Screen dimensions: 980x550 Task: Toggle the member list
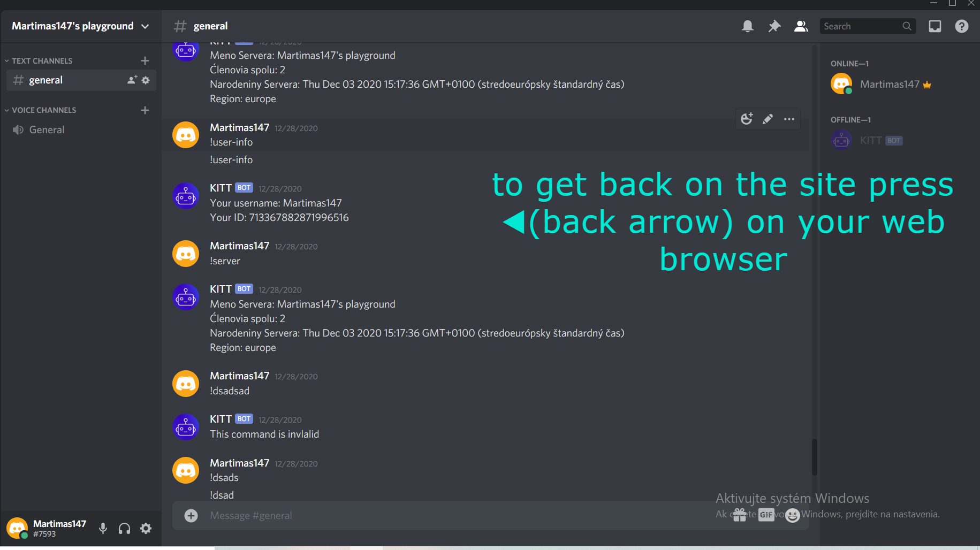point(801,26)
